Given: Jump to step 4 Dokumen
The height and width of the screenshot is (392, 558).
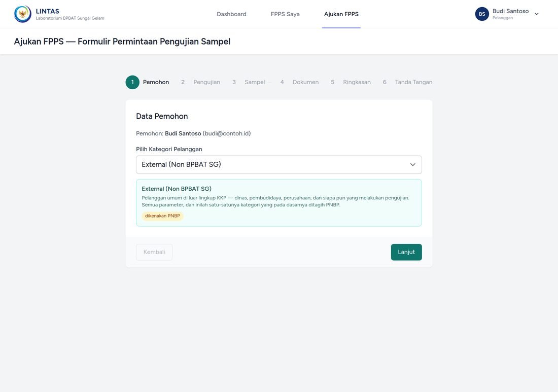Looking at the screenshot, I should tap(299, 82).
